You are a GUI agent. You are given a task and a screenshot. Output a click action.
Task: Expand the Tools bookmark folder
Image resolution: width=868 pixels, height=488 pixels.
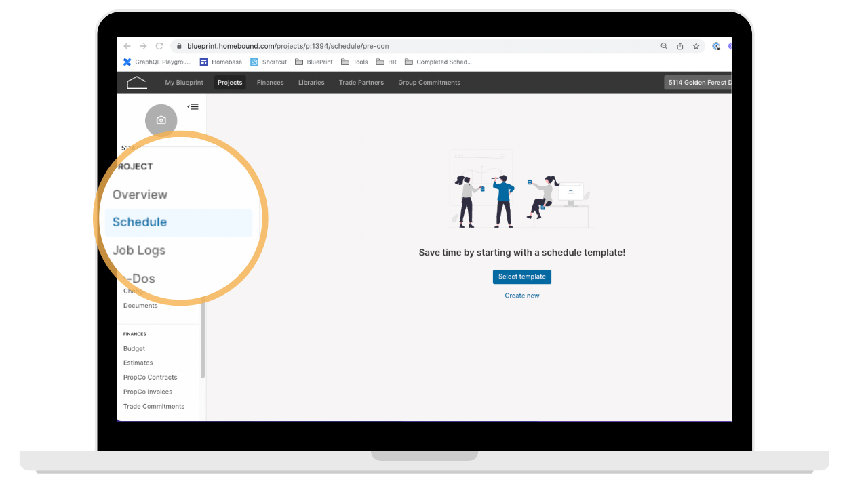(x=355, y=62)
